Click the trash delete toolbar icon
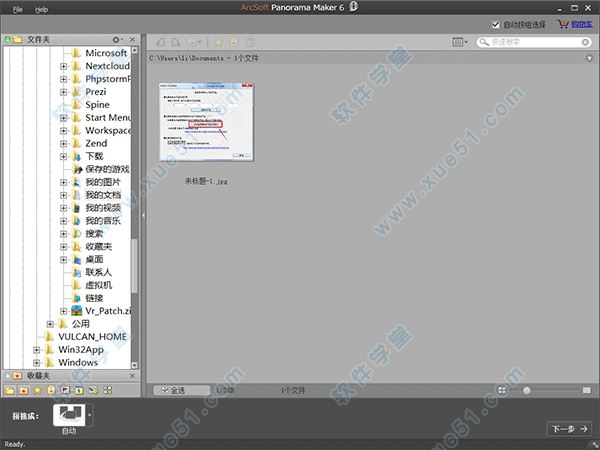The image size is (600, 450). pyautogui.click(x=250, y=42)
